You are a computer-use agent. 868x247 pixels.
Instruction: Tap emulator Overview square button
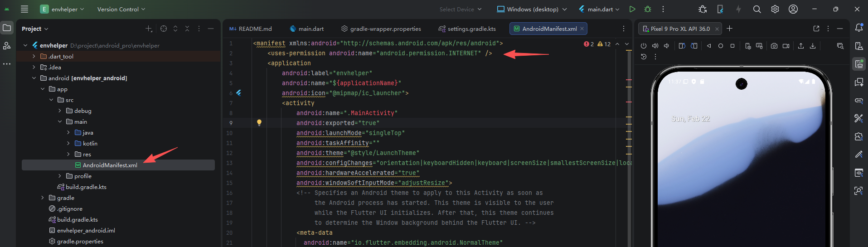tap(732, 46)
